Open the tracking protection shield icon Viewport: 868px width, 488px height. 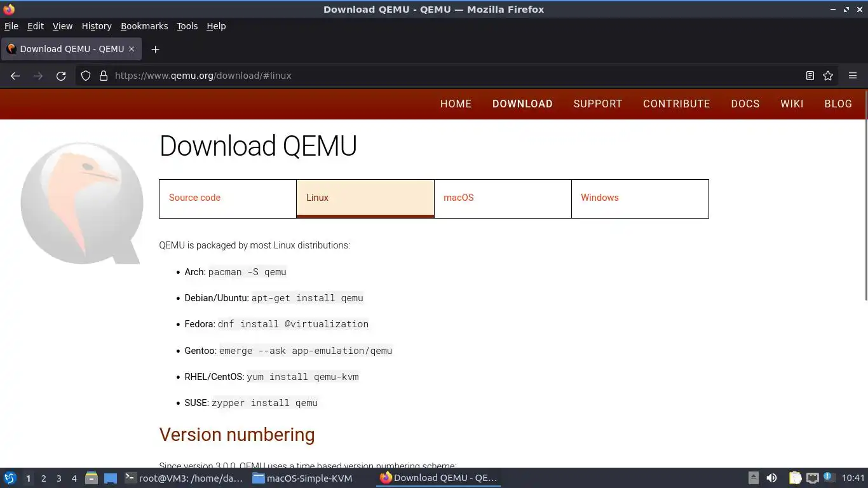[86, 76]
